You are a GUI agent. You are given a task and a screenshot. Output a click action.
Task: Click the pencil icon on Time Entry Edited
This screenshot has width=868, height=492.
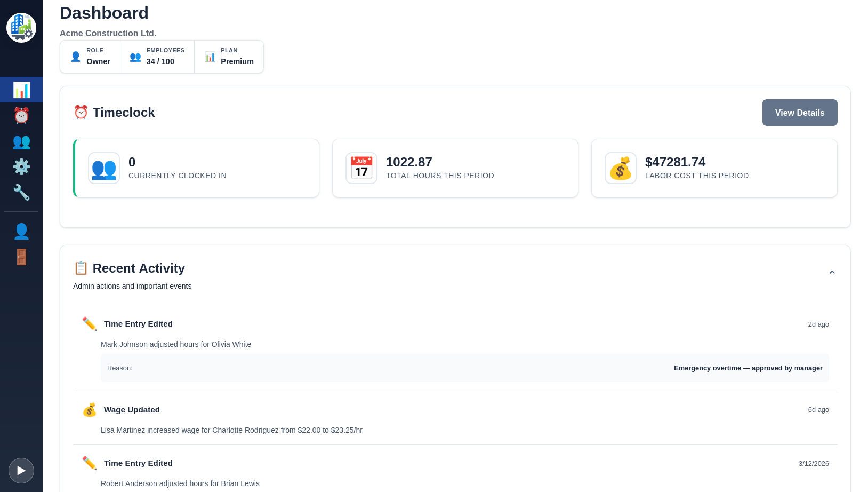tap(89, 323)
